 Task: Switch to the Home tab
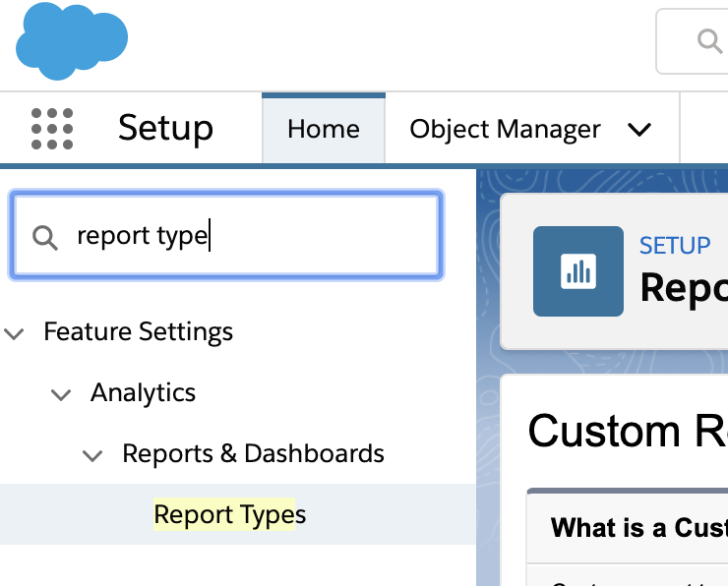(324, 130)
